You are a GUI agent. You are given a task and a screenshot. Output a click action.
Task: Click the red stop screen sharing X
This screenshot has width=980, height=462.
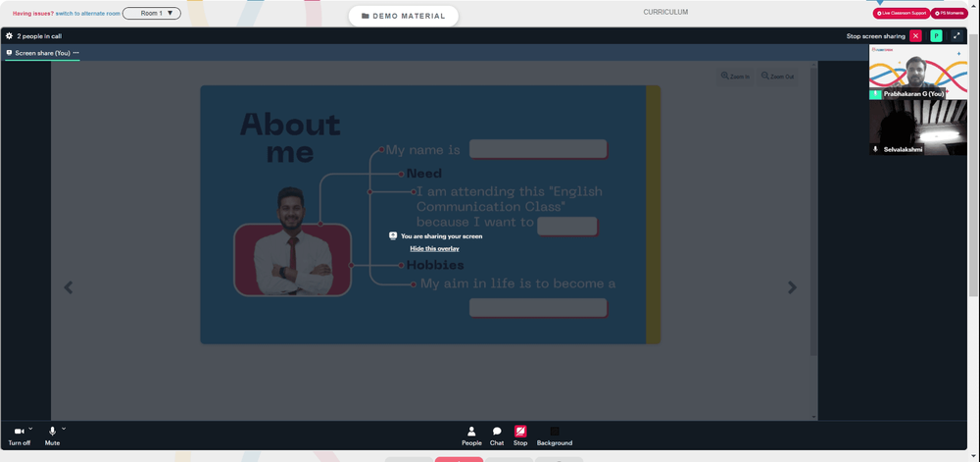915,36
